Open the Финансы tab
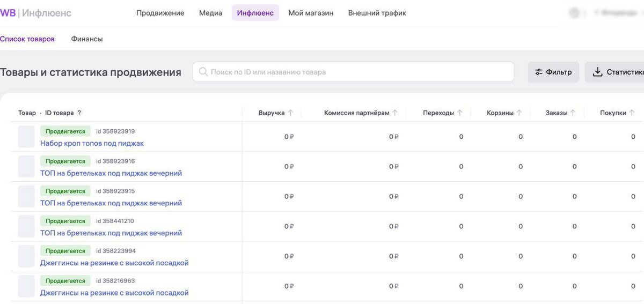 (87, 39)
